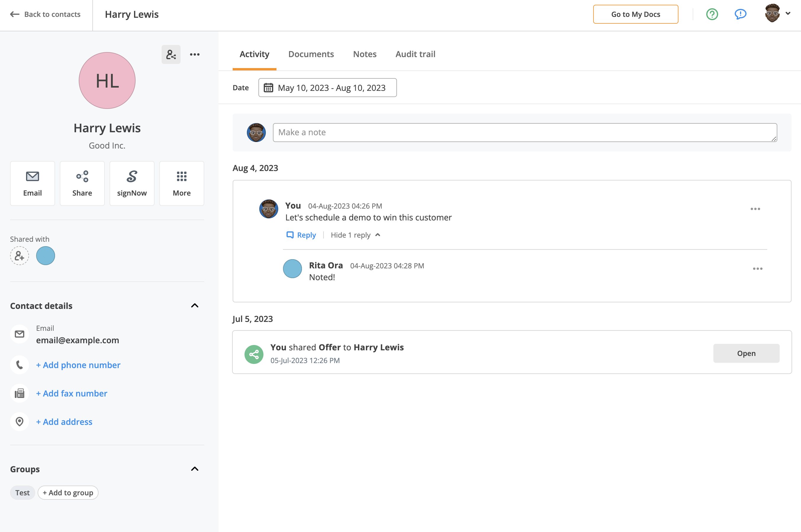Click Go to My Docs button
This screenshot has height=532, width=801.
(635, 14)
